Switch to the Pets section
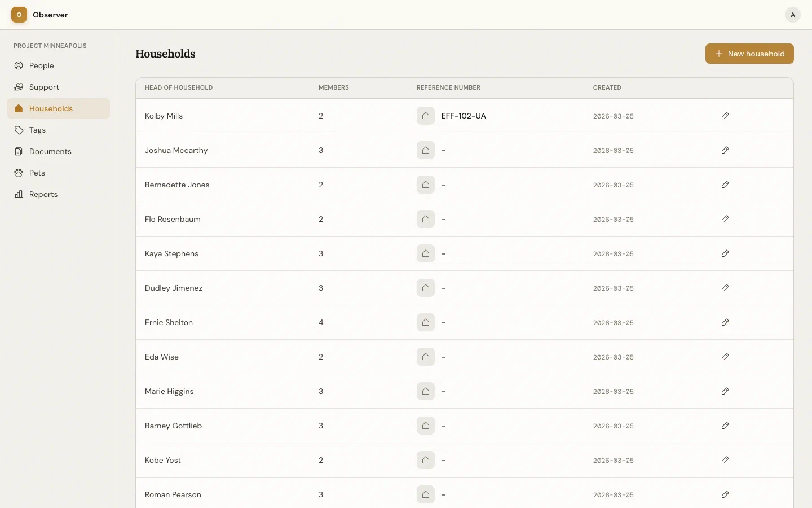The image size is (812, 508). 37,173
